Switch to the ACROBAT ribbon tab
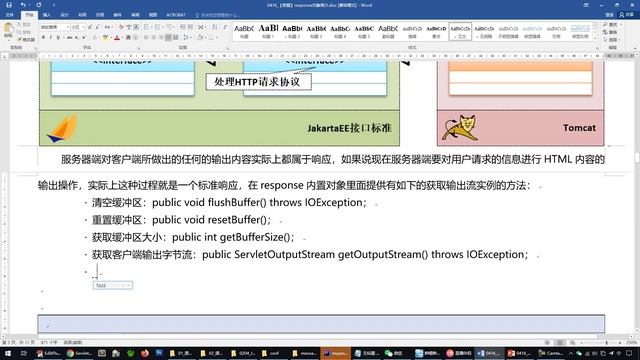Screen dimensions: 640x360 176,15
